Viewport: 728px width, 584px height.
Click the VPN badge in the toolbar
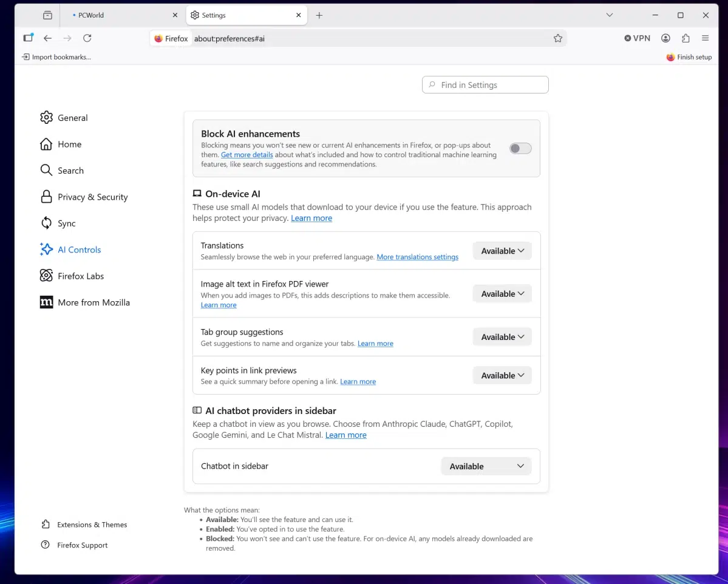pyautogui.click(x=636, y=38)
